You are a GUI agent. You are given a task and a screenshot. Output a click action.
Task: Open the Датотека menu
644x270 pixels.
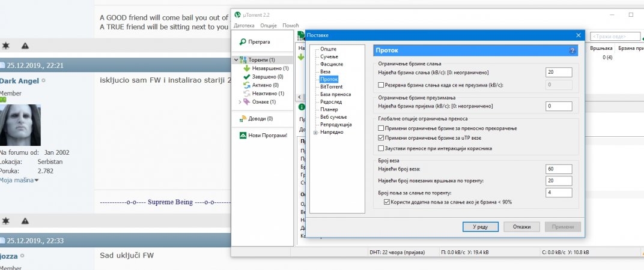coord(245,25)
